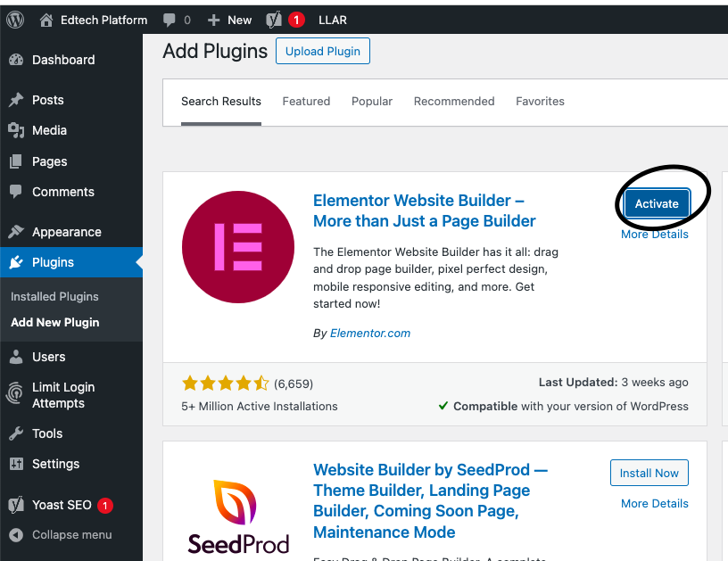Click the Upload Plugin button

click(323, 51)
